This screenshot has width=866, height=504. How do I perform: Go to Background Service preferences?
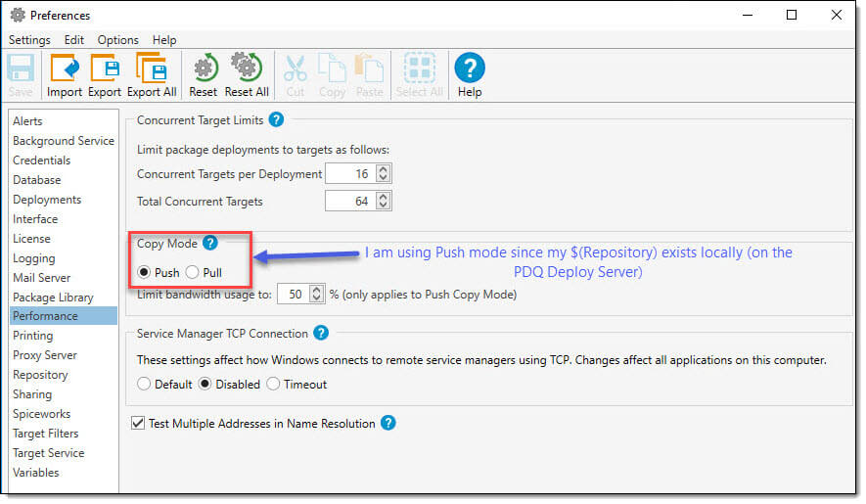[x=64, y=140]
